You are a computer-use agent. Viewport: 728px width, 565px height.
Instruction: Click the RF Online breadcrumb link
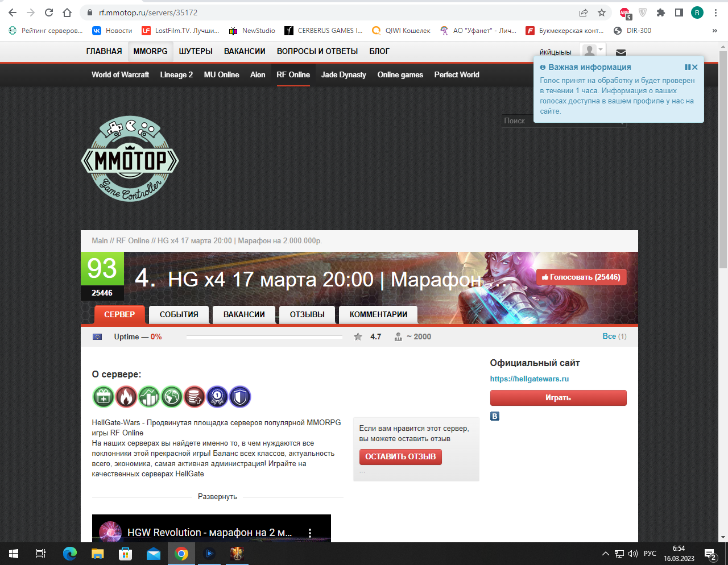coord(133,240)
